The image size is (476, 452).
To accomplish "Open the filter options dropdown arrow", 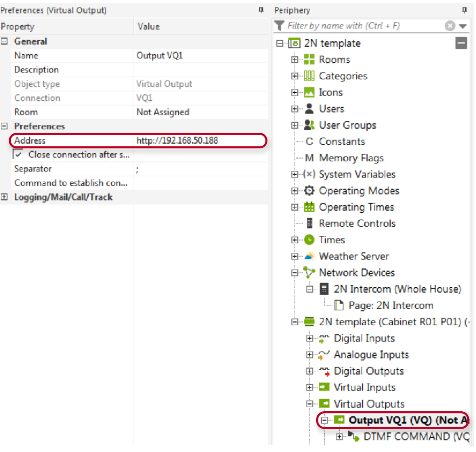I will [x=463, y=26].
